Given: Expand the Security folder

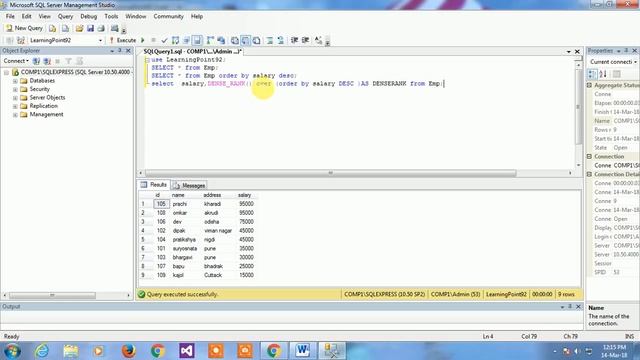Looking at the screenshot, I should click(x=15, y=89).
